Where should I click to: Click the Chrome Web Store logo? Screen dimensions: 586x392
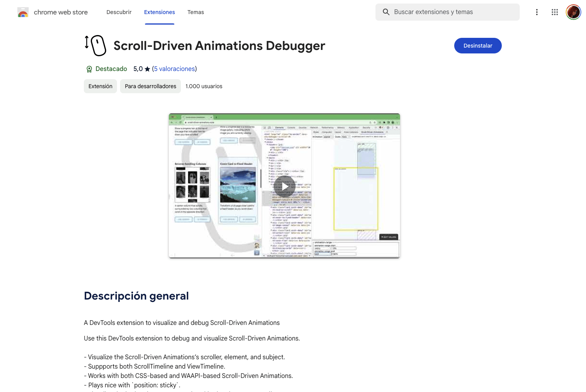click(23, 12)
